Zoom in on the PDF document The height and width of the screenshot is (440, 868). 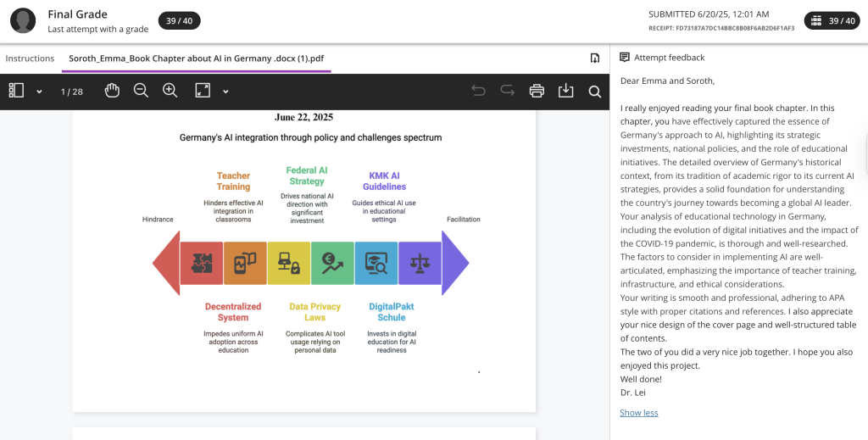pos(170,91)
